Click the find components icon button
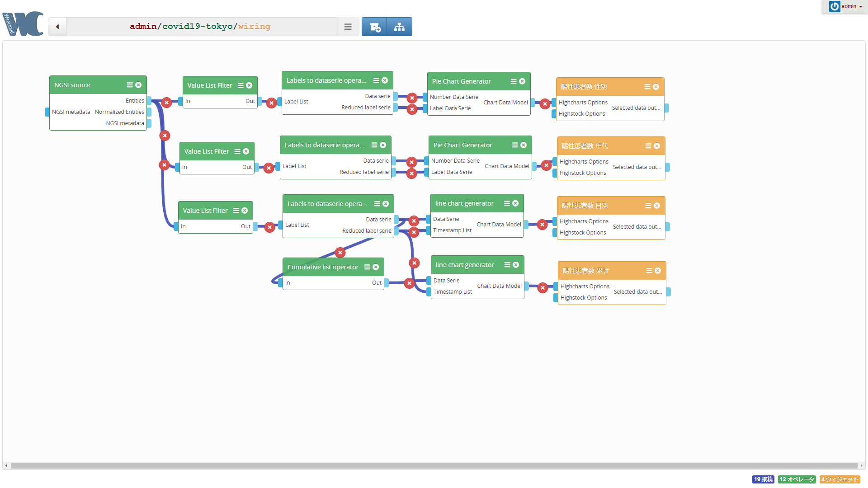This screenshot has width=868, height=488. coord(374,27)
